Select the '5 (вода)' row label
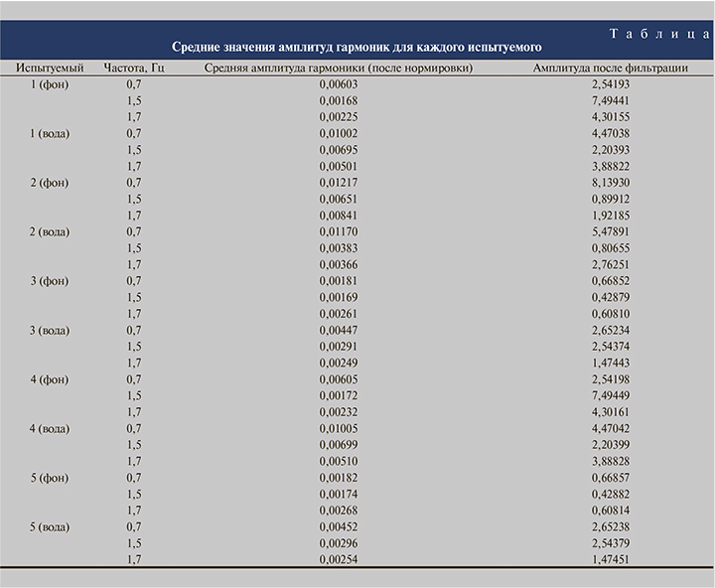The height and width of the screenshot is (588, 715). pos(50,526)
